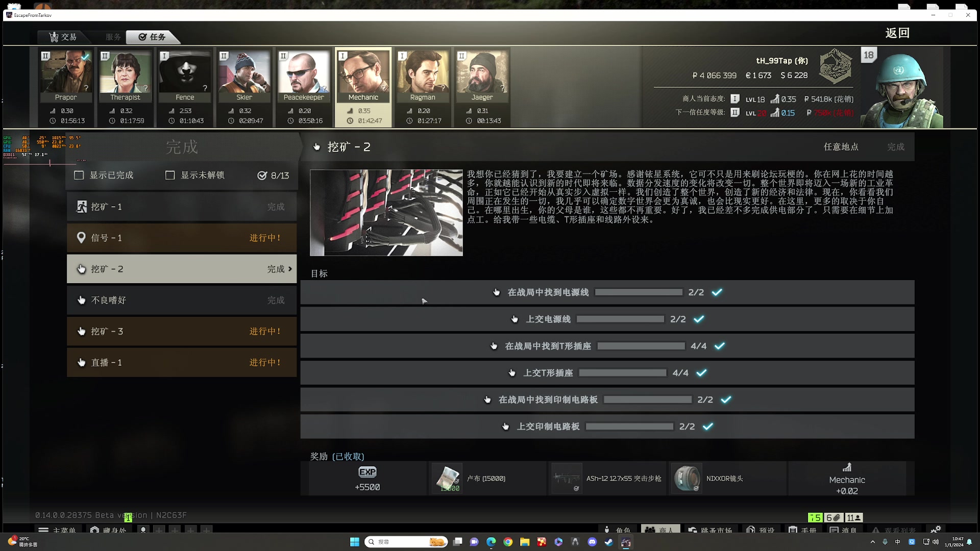Click the Windows taskbar search box

pos(406,542)
